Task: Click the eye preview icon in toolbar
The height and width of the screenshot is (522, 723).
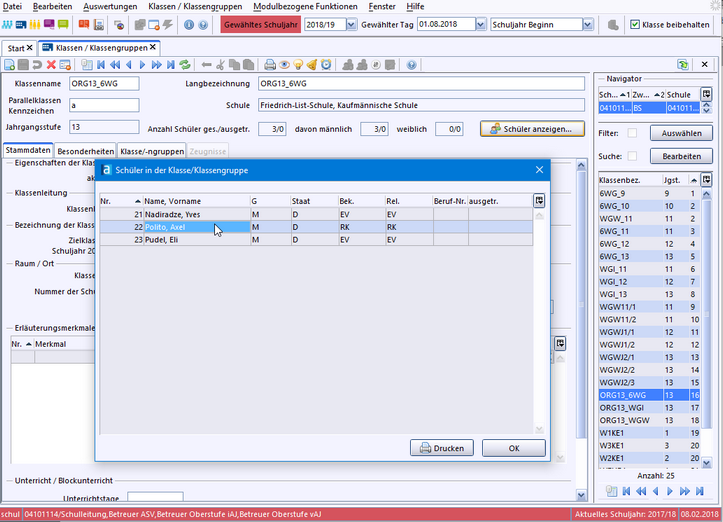Action: (x=284, y=65)
